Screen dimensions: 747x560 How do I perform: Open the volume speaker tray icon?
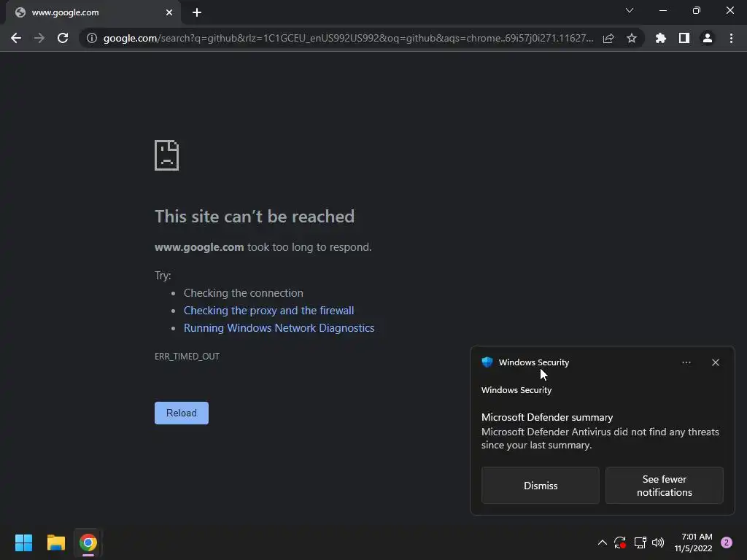pos(658,542)
